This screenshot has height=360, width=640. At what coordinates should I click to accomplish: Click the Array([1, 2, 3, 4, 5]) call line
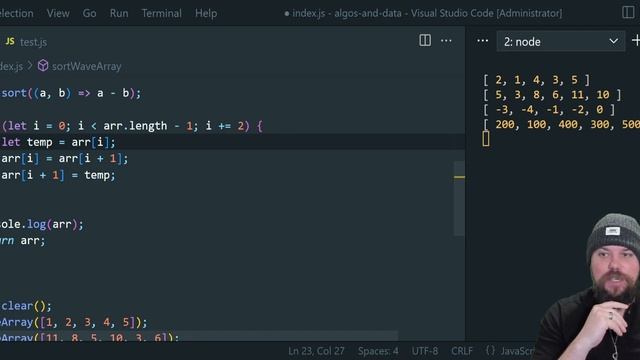[x=73, y=322]
